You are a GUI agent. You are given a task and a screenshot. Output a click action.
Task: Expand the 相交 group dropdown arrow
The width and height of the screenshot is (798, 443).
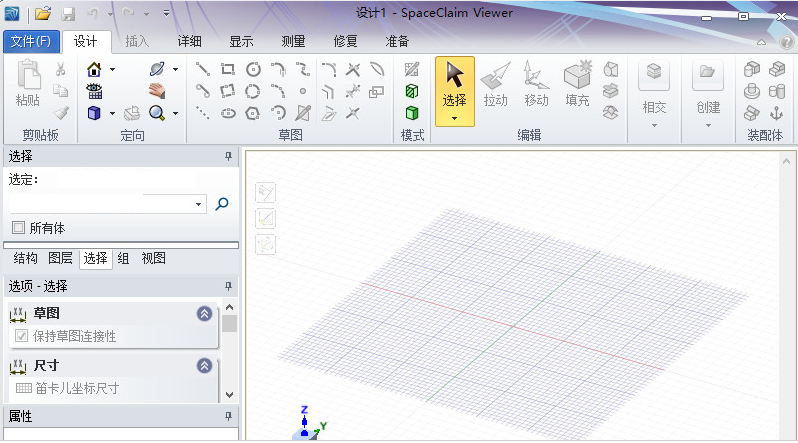654,125
